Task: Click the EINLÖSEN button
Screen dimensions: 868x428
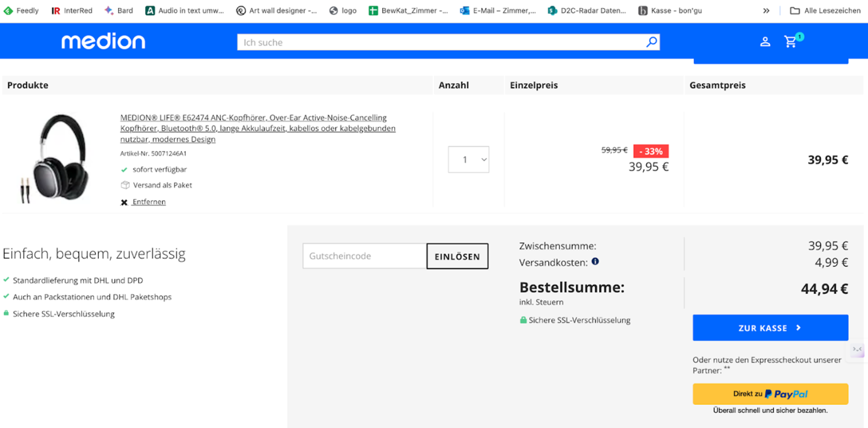Action: pyautogui.click(x=458, y=256)
